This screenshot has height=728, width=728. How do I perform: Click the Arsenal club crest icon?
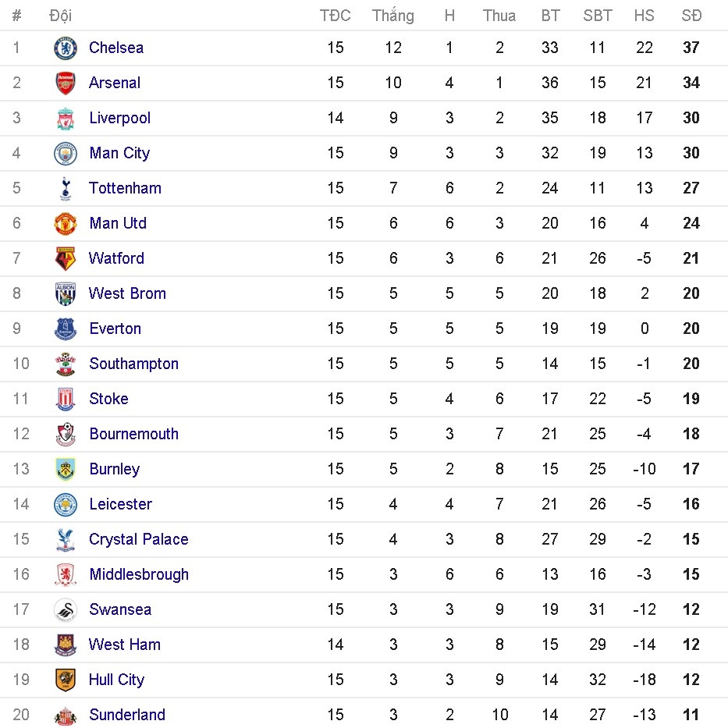click(66, 83)
